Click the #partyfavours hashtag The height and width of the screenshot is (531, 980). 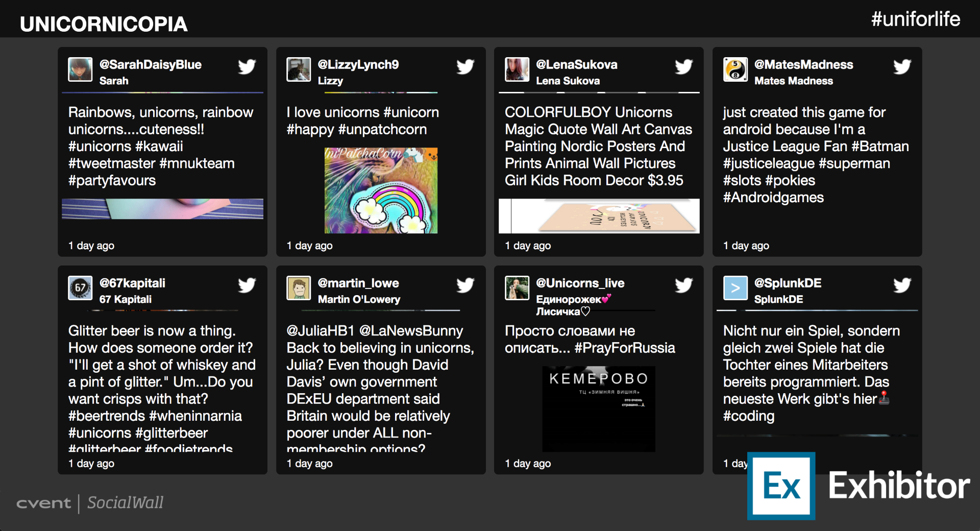(112, 181)
